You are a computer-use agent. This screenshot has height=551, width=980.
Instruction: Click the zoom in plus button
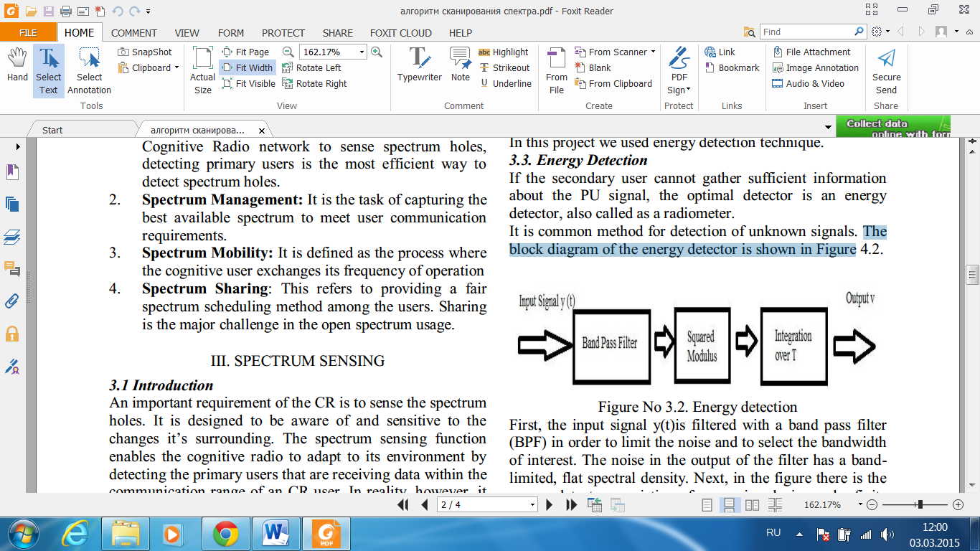(x=958, y=505)
